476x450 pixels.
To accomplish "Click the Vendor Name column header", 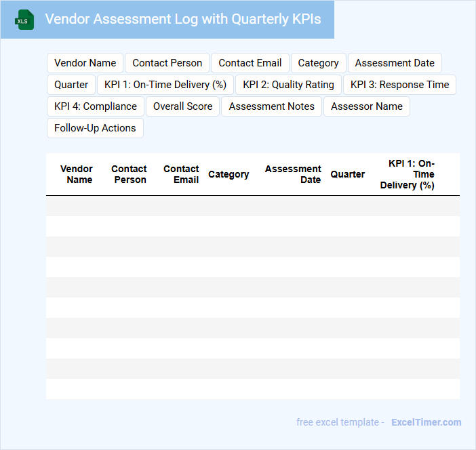I will click(77, 174).
